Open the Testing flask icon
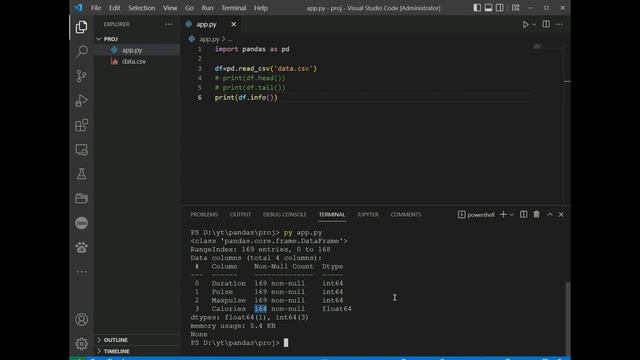Screen dimensions: 640x360 coord(81,174)
